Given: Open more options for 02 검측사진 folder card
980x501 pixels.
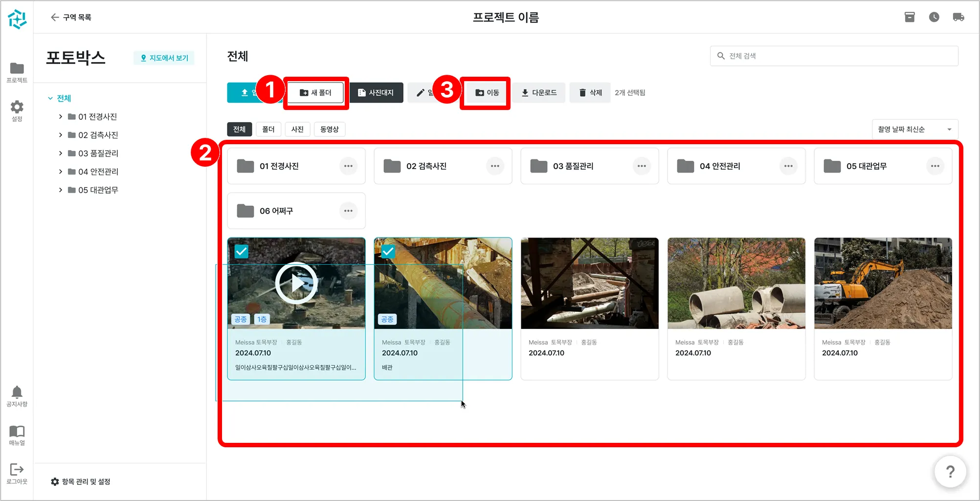Looking at the screenshot, I should 495,166.
